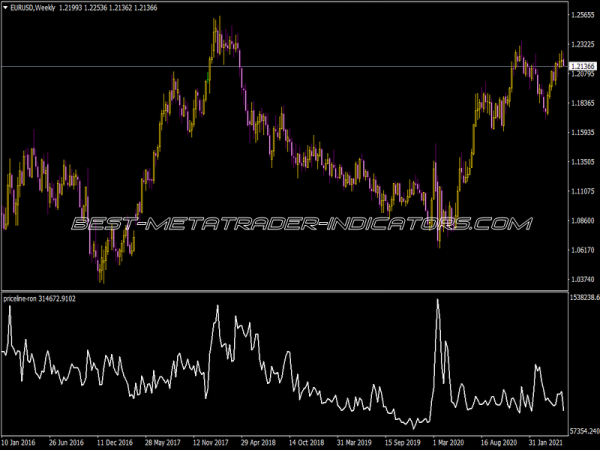Open the EURUSD chart dropdown triangle
The height and width of the screenshot is (450, 600).
[x=6, y=8]
